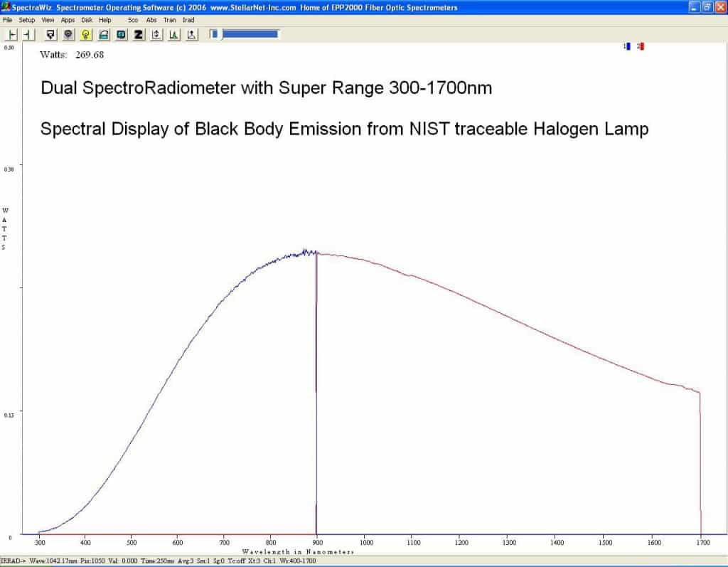Switch to Abs absorbance mode
The height and width of the screenshot is (567, 728).
[x=151, y=20]
